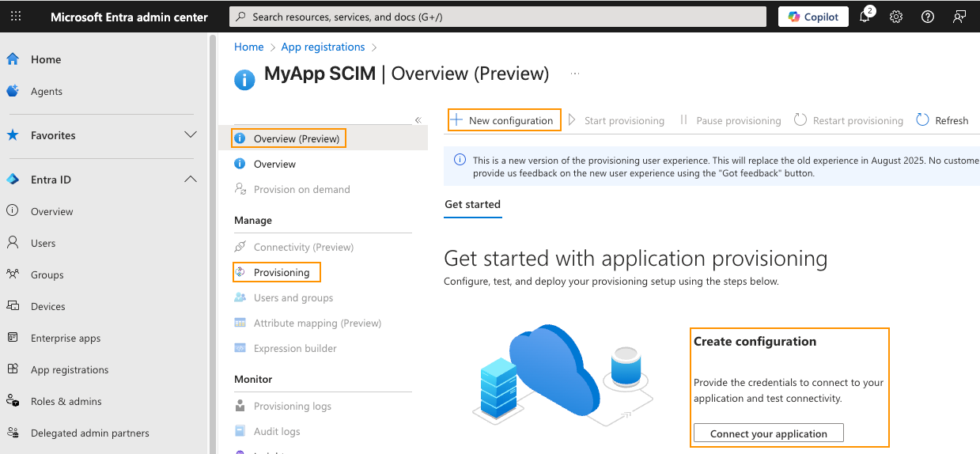
Task: Open the help question mark icon
Action: click(x=928, y=17)
